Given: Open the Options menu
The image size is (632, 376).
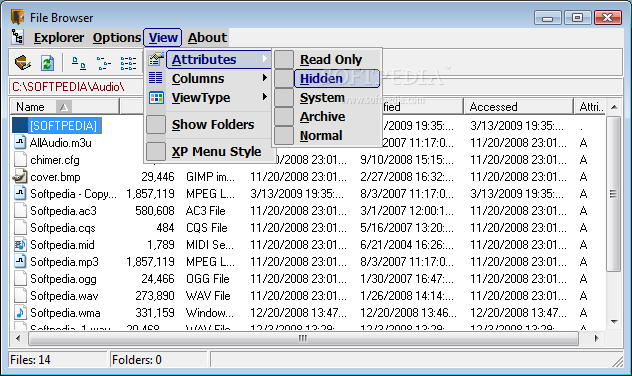Looking at the screenshot, I should point(117,37).
